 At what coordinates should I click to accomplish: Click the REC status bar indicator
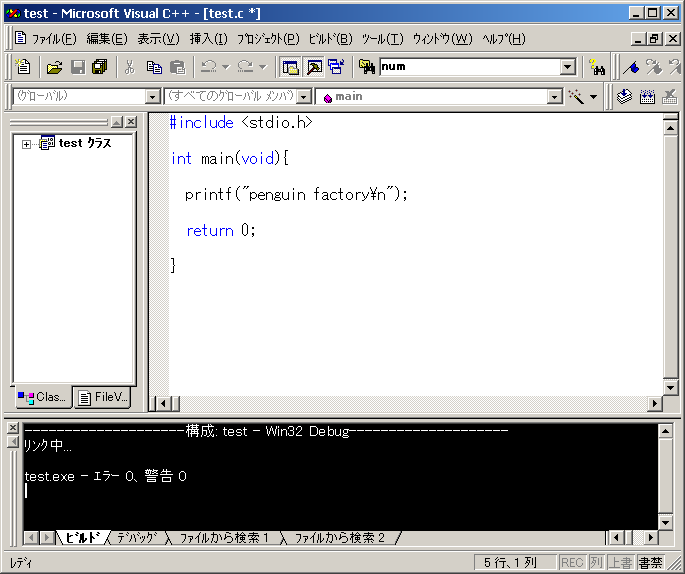tap(572, 563)
